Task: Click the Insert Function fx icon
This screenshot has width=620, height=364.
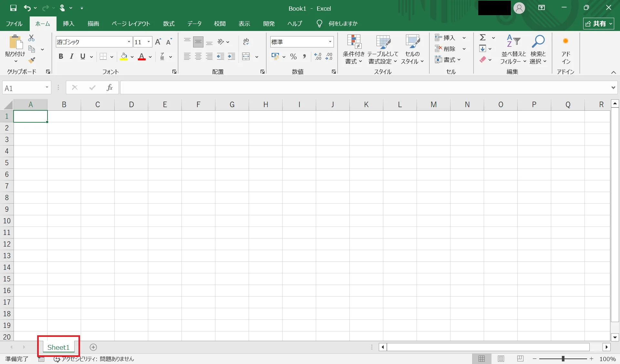Action: (x=109, y=87)
